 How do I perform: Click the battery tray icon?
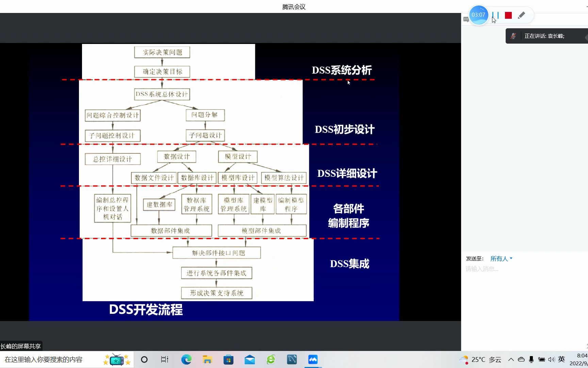[x=541, y=359]
